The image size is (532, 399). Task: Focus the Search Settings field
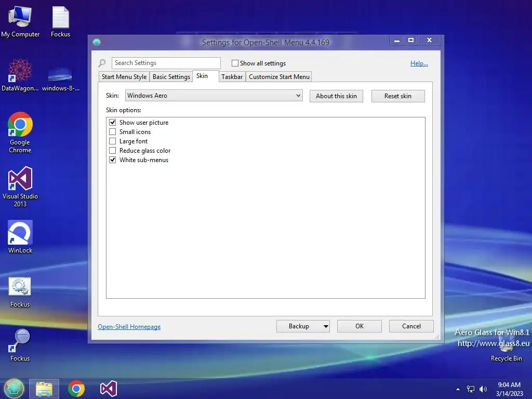point(166,63)
